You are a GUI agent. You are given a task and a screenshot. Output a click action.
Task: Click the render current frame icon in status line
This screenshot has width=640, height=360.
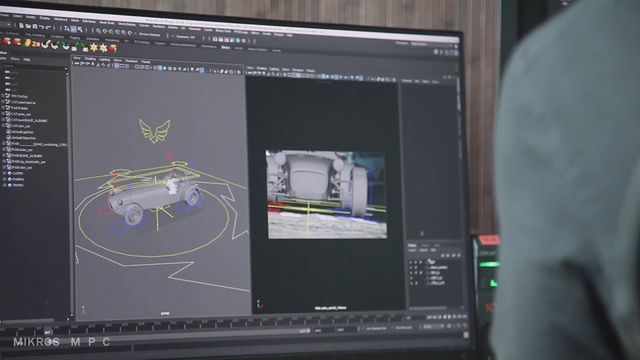[221, 39]
